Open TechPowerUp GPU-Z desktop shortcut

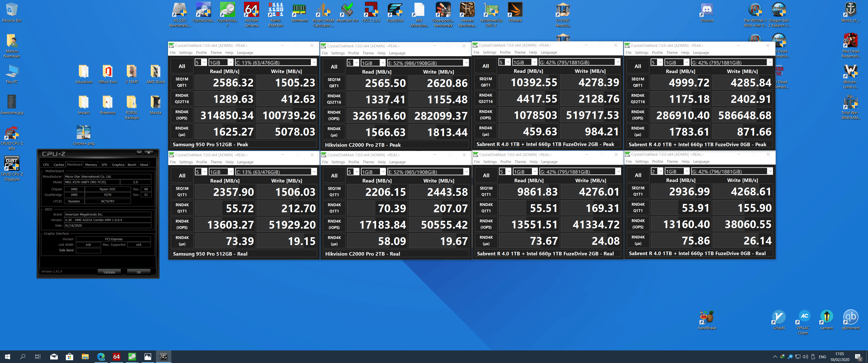[x=491, y=10]
